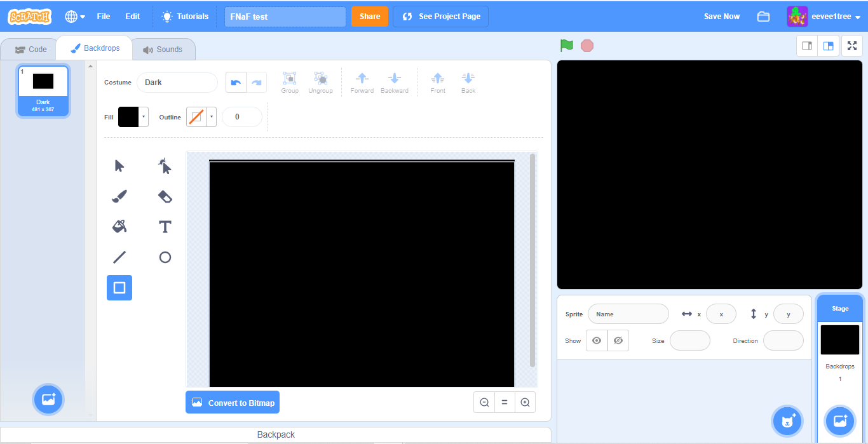Select the Reshape tool
This screenshot has width=868, height=444.
[x=165, y=165]
